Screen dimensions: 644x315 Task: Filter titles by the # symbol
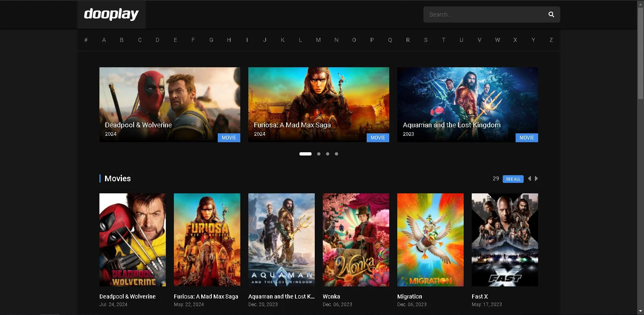pos(86,40)
